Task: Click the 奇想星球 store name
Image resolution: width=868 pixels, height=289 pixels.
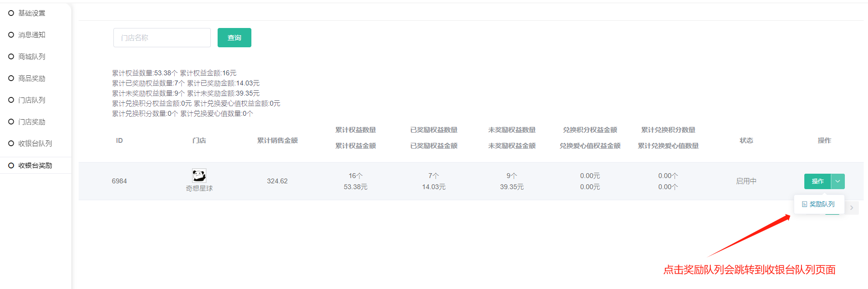Action: 199,188
